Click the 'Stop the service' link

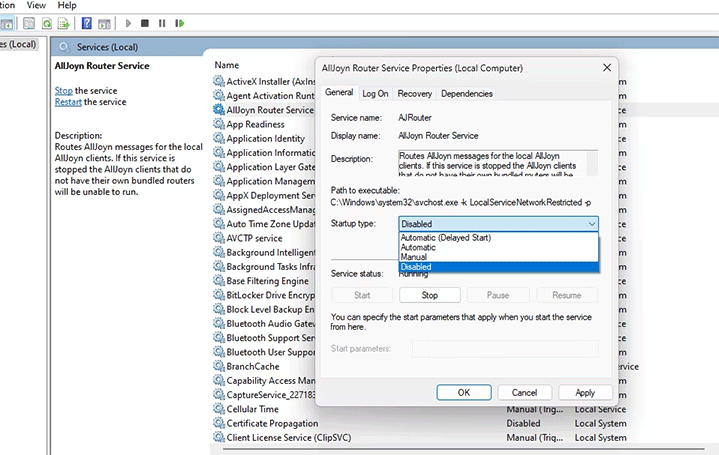(x=64, y=91)
